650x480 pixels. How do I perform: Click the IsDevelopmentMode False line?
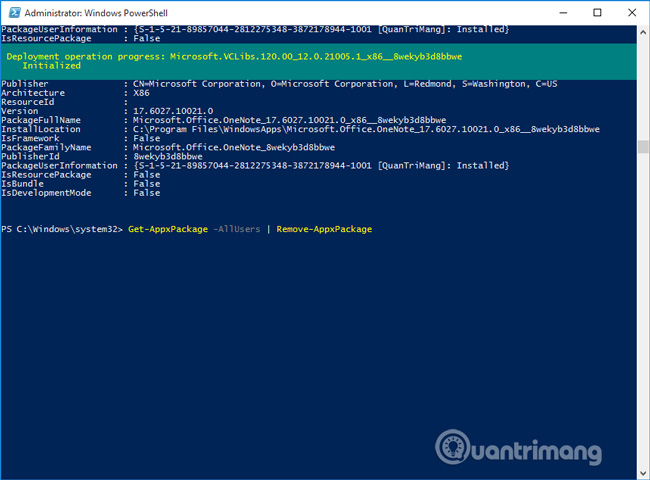point(80,193)
